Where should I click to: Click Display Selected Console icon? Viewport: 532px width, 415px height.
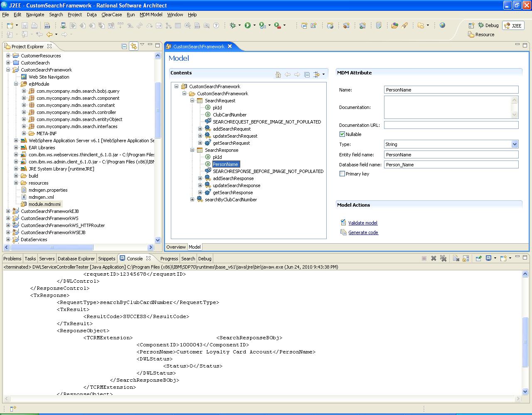(489, 258)
